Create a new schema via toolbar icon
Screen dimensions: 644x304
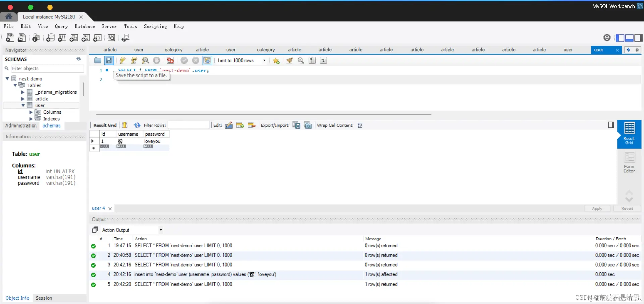(50, 38)
